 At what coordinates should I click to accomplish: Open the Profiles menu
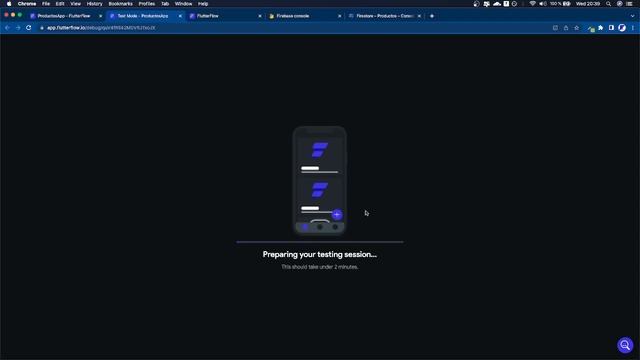point(147,4)
